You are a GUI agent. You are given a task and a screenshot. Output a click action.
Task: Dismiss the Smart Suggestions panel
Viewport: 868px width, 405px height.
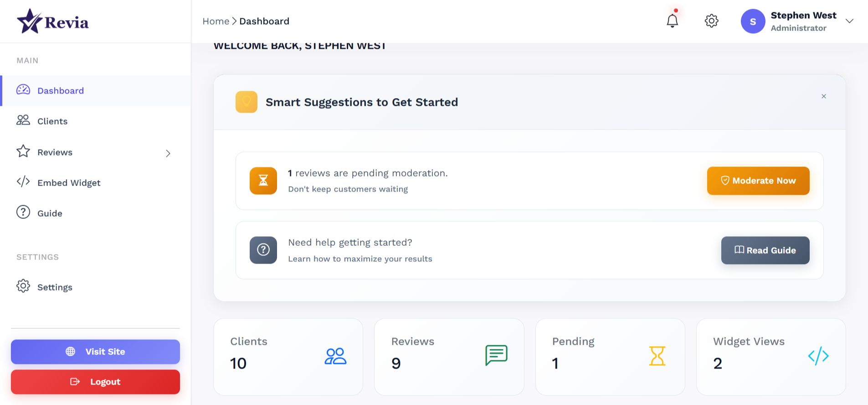(x=824, y=96)
